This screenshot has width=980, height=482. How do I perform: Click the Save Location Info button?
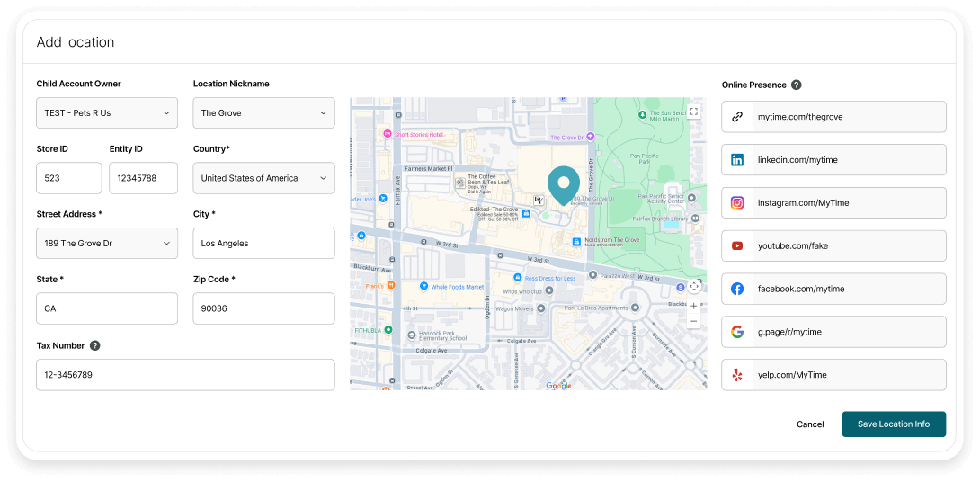pyautogui.click(x=894, y=424)
